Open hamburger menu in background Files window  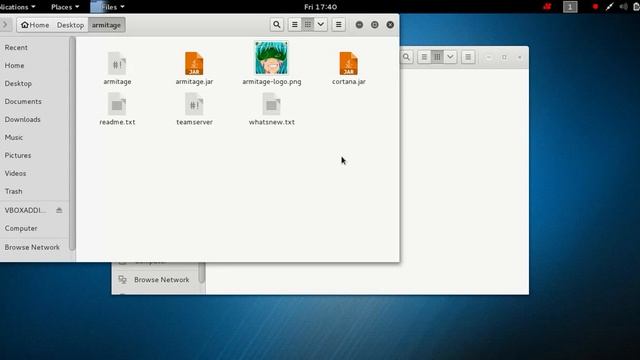[468, 57]
